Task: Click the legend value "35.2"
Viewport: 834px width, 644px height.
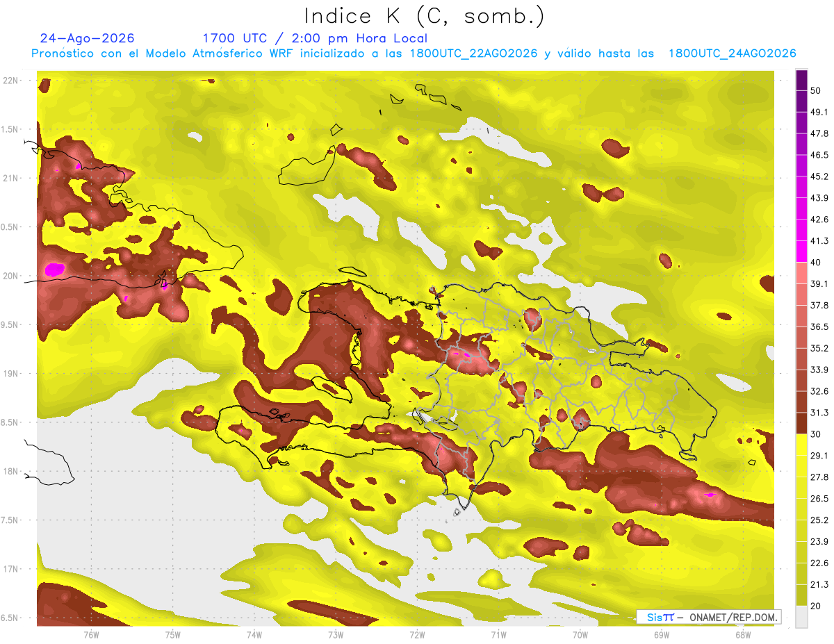Action: pyautogui.click(x=819, y=348)
